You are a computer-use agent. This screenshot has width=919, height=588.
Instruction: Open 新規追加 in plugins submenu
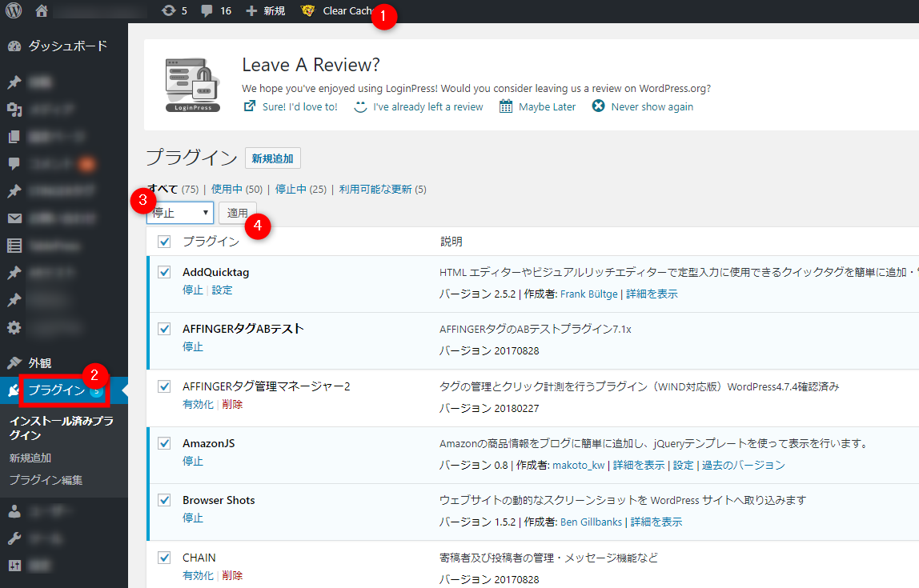[30, 458]
